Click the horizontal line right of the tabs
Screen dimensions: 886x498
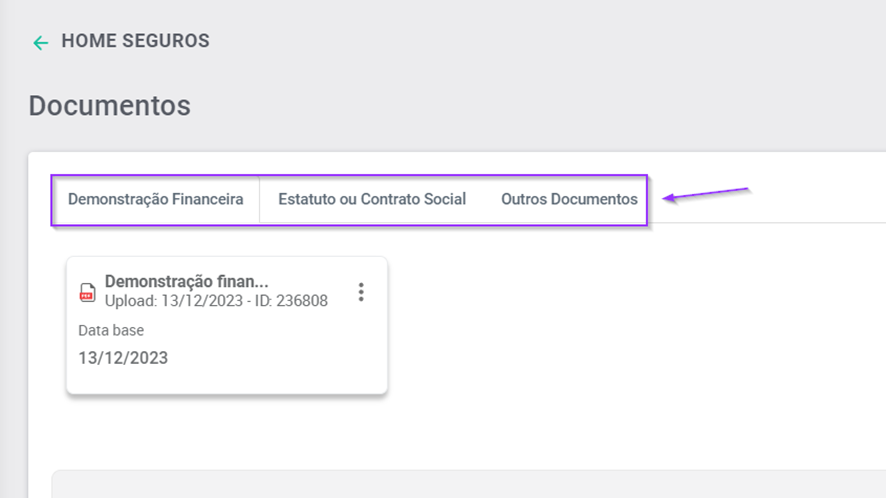click(770, 223)
